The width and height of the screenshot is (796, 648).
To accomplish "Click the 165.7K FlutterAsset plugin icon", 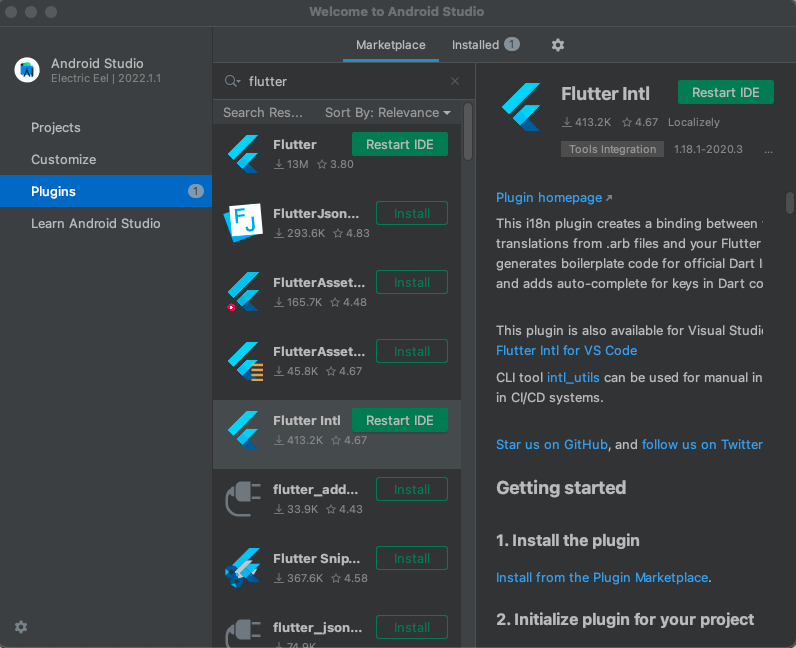I will 243,291.
